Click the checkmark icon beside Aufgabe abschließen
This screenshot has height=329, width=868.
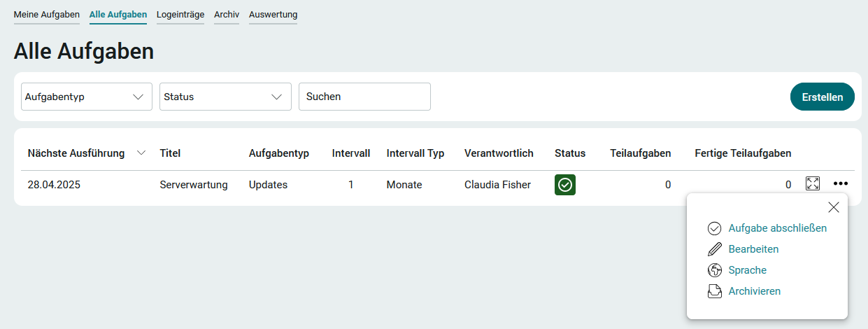715,228
